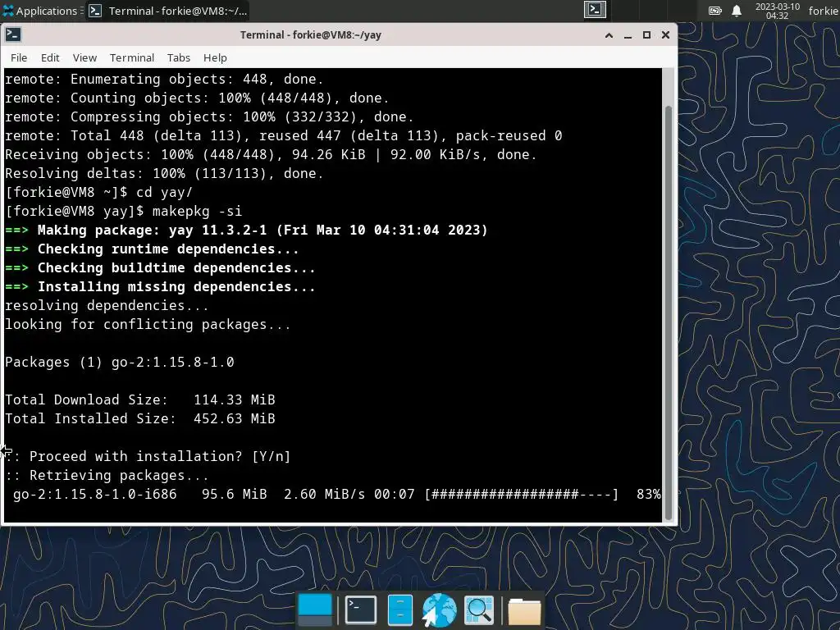Screen dimensions: 840x630
Task: Open Application Finder magnifier icon in dock
Action: (478, 609)
